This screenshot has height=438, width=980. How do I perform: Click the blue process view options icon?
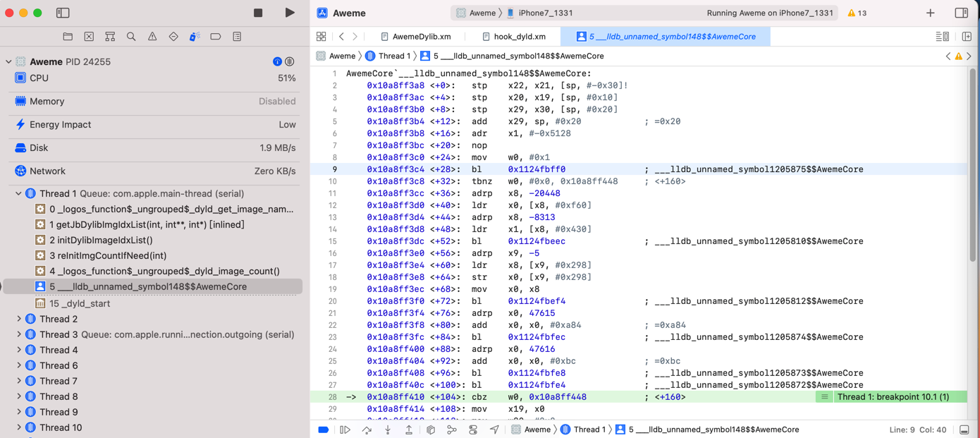point(277,62)
